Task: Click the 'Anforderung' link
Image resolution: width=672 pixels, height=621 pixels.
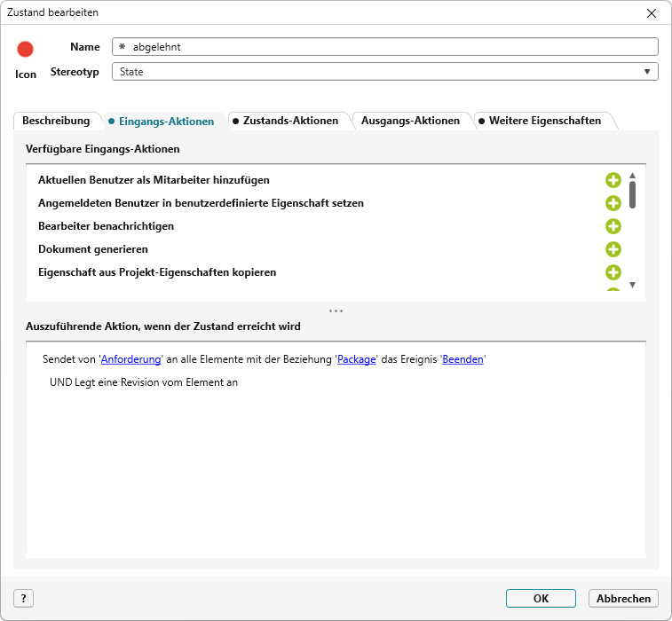Action: pos(131,359)
